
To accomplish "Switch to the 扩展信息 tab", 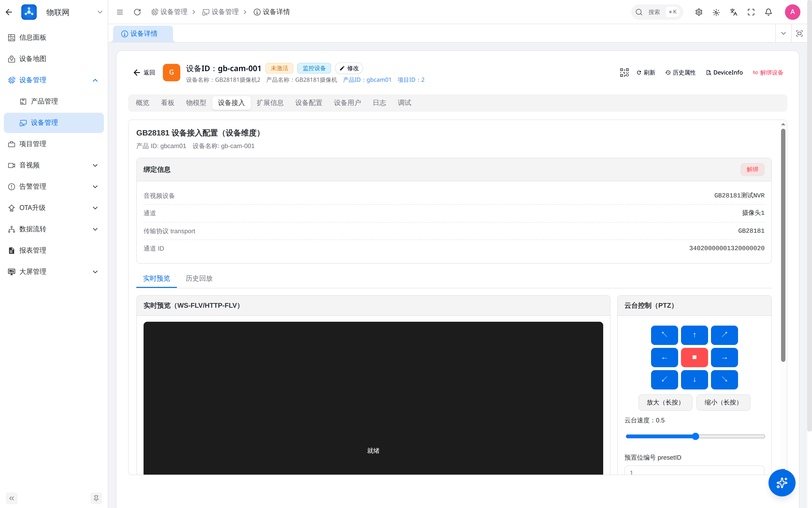I will coord(270,103).
